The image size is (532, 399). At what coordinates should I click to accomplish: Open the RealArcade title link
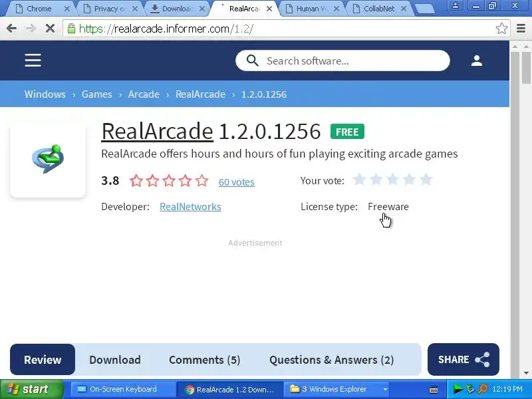pyautogui.click(x=158, y=131)
